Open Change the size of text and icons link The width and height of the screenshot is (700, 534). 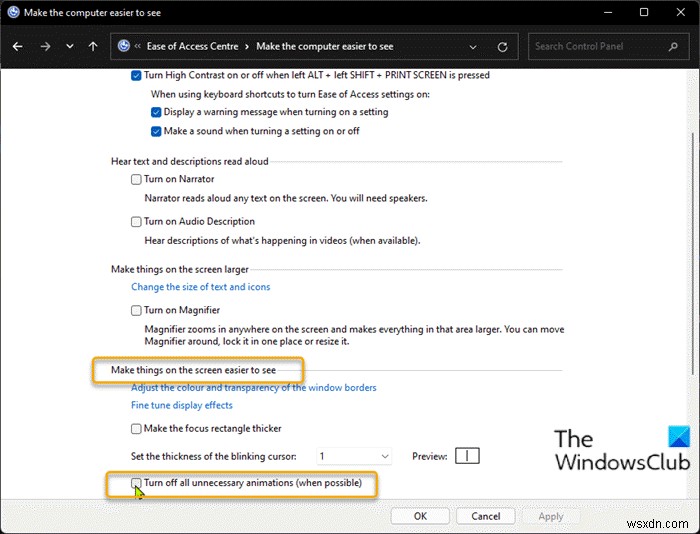tap(200, 287)
